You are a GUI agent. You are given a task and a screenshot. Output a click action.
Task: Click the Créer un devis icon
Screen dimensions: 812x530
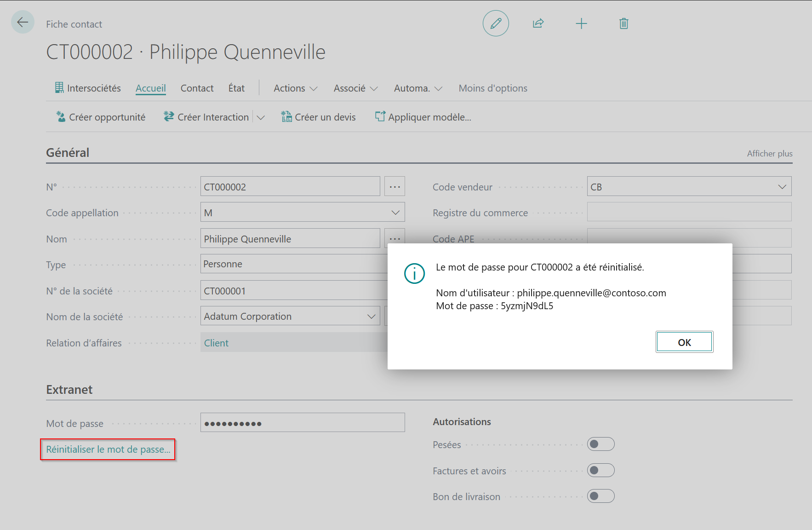point(286,117)
